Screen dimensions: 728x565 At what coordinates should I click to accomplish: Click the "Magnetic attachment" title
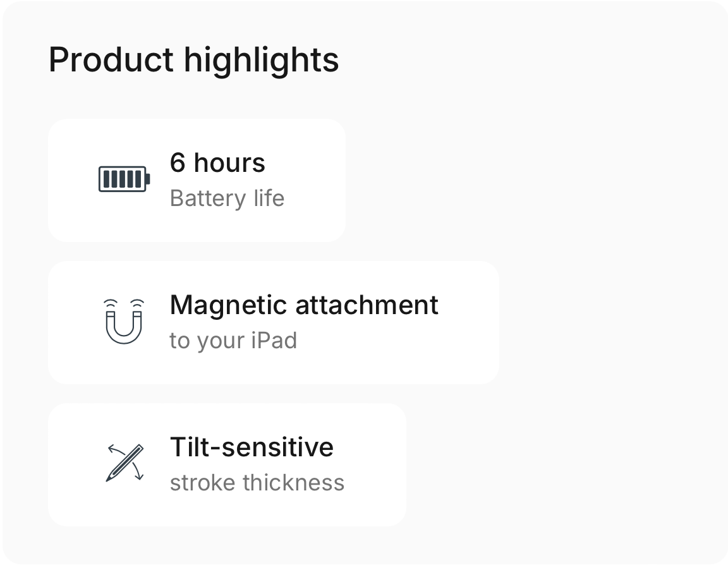pyautogui.click(x=304, y=305)
